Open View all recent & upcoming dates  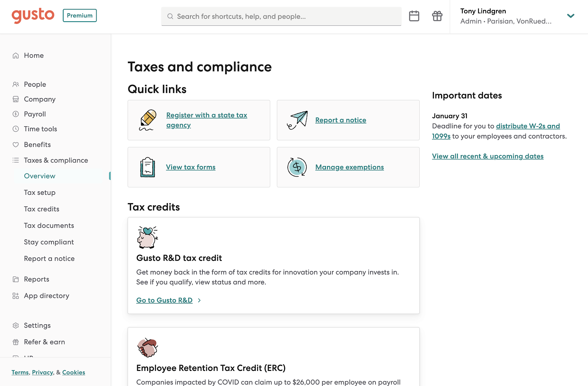(488, 156)
